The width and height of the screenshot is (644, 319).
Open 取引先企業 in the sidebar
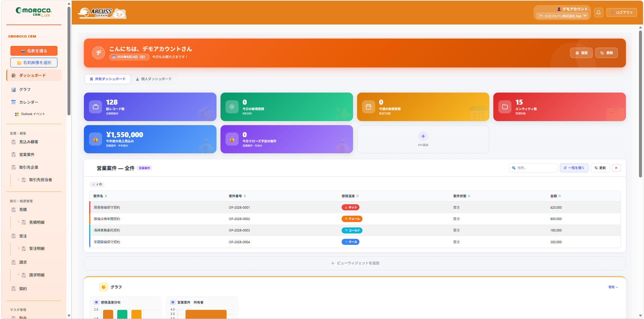click(x=29, y=167)
